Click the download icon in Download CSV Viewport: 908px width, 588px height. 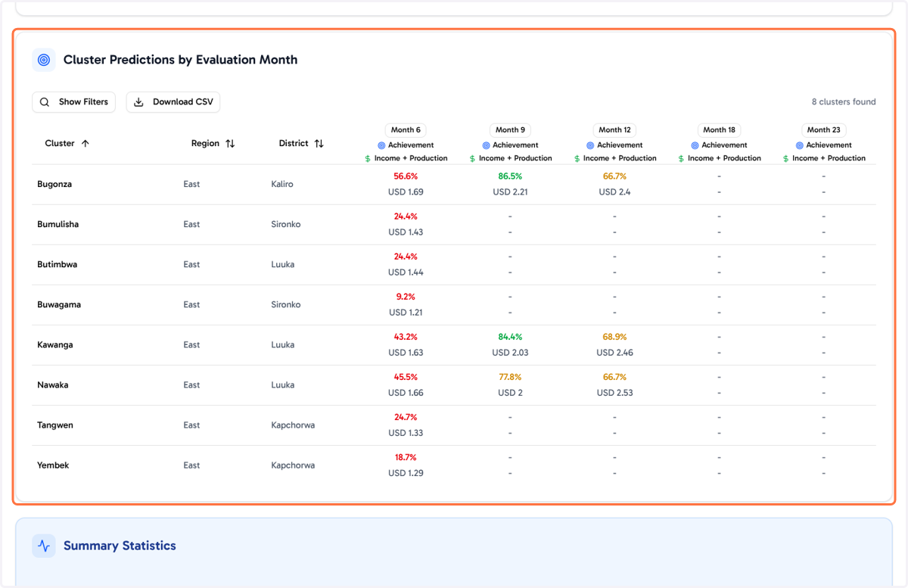(139, 102)
